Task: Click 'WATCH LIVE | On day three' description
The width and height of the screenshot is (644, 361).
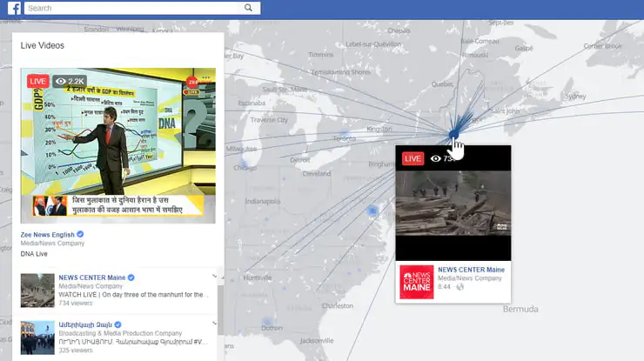Action: pos(133,295)
